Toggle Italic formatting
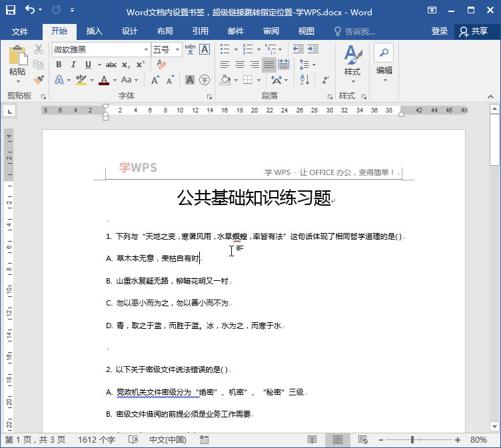This screenshot has width=501, height=448. click(72, 65)
